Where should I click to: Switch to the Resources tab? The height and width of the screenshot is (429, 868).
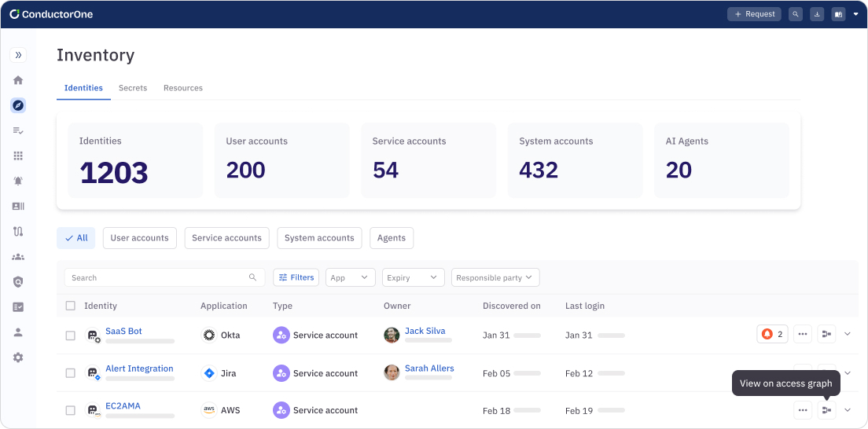click(183, 88)
